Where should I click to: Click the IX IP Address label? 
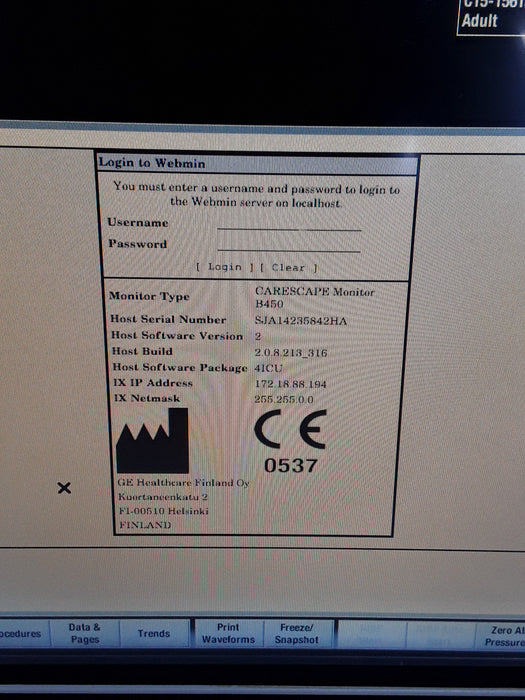(x=153, y=383)
